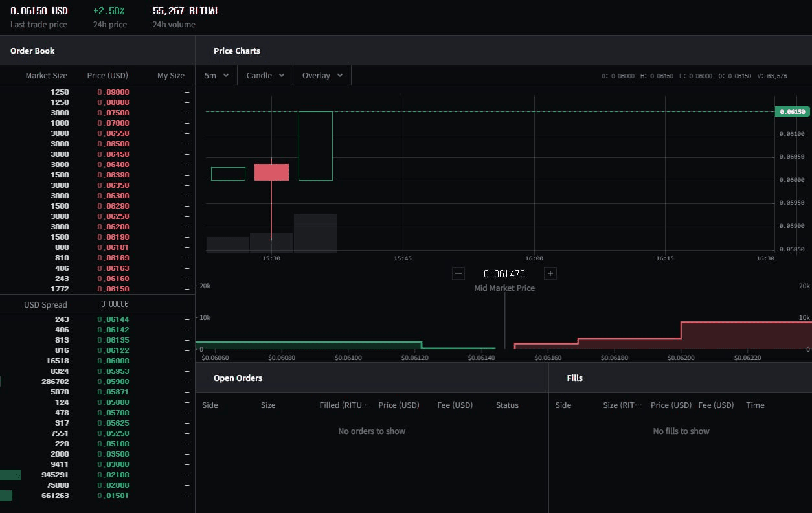Click Fee (USD) header in Fills panel
This screenshot has height=513, width=812.
(x=716, y=405)
